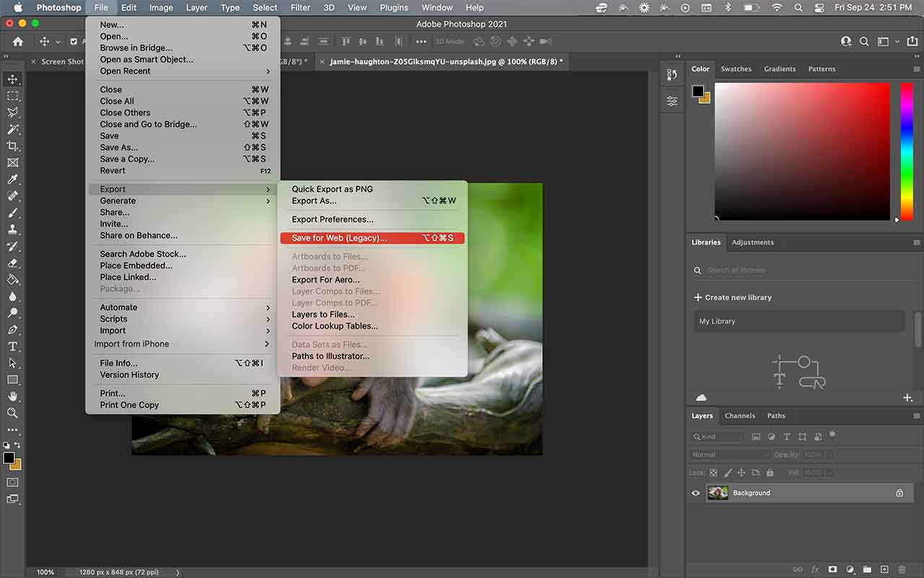Open the Filter menu in menu bar
Image resolution: width=924 pixels, height=578 pixels.
[300, 7]
